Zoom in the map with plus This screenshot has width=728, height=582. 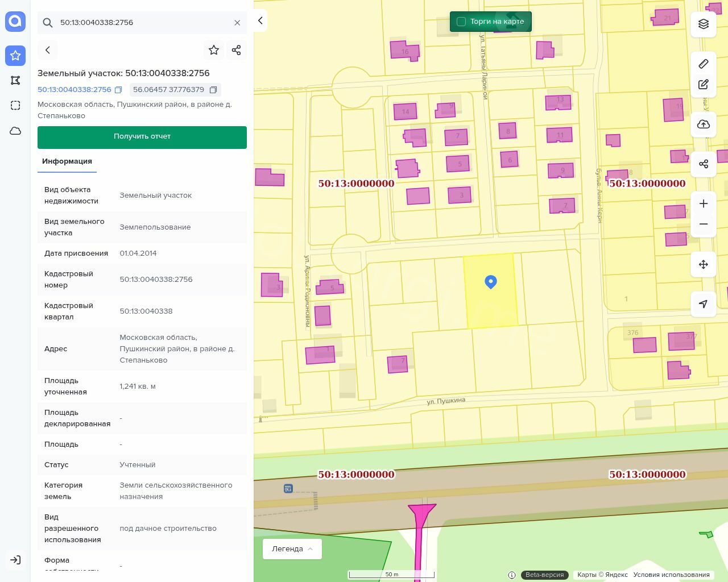[704, 203]
